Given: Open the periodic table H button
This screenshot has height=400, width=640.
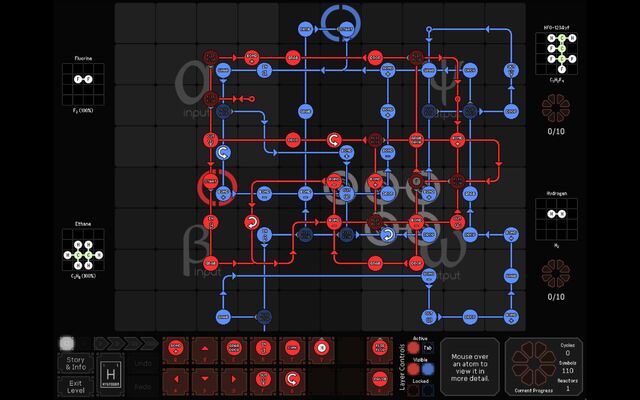Looking at the screenshot, I should click(x=111, y=374).
